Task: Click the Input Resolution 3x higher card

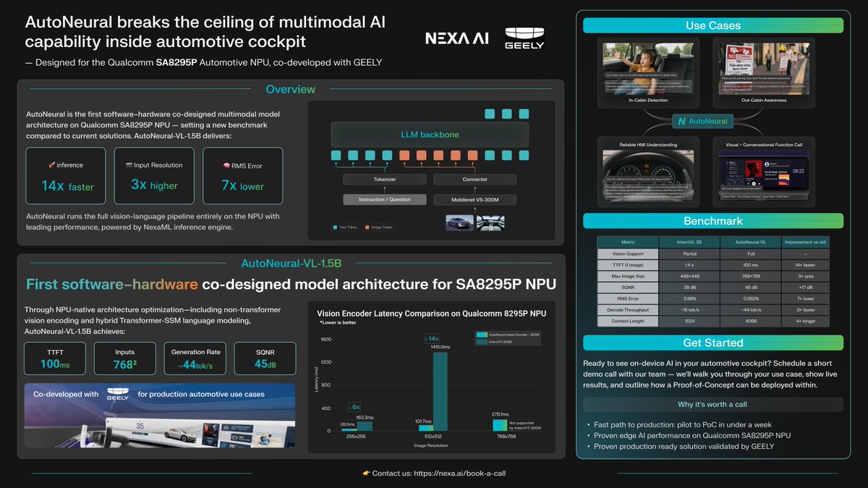Action: (154, 176)
